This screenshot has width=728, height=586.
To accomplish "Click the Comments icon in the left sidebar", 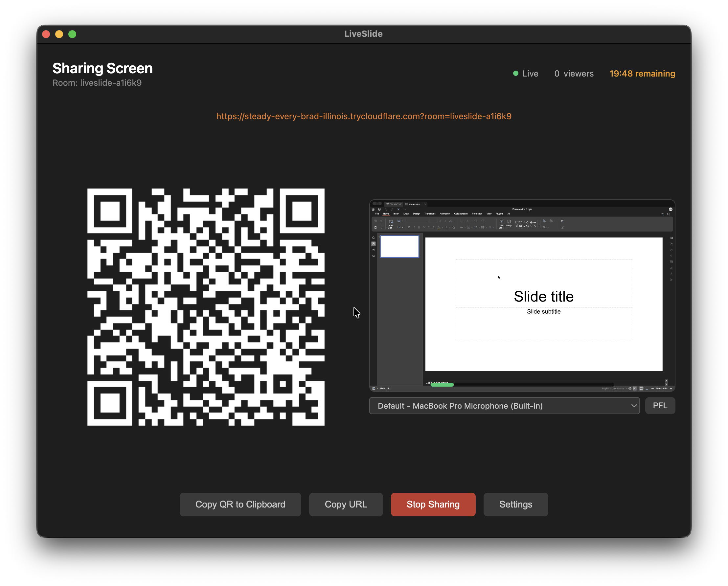I will [374, 250].
